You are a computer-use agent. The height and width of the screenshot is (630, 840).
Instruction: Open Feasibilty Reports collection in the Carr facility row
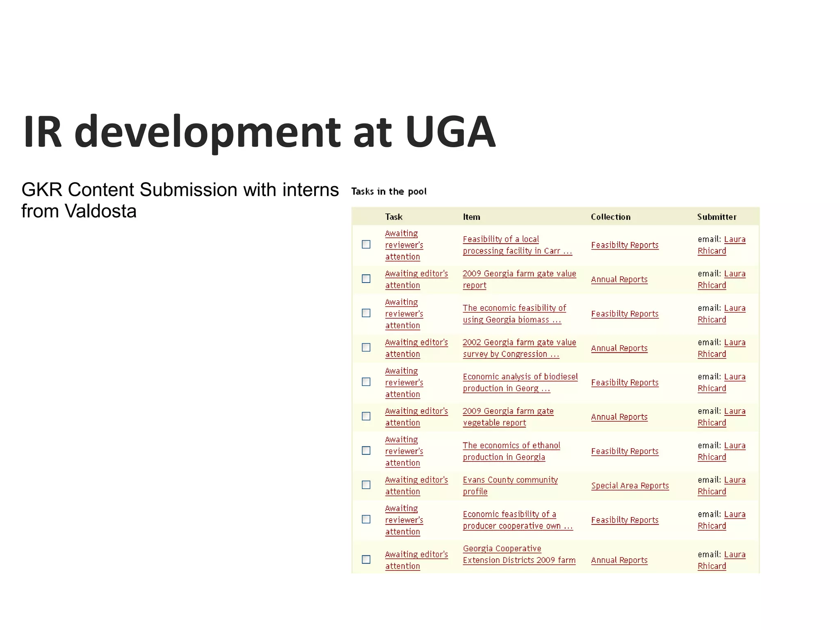[x=625, y=245]
